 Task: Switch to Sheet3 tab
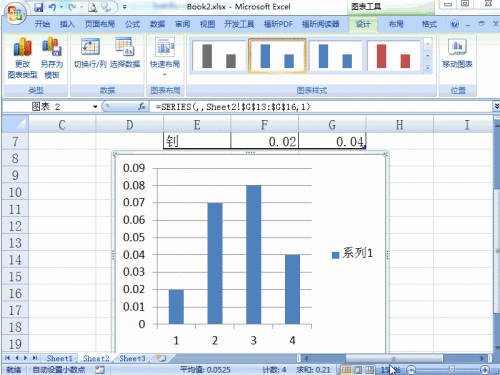[132, 359]
